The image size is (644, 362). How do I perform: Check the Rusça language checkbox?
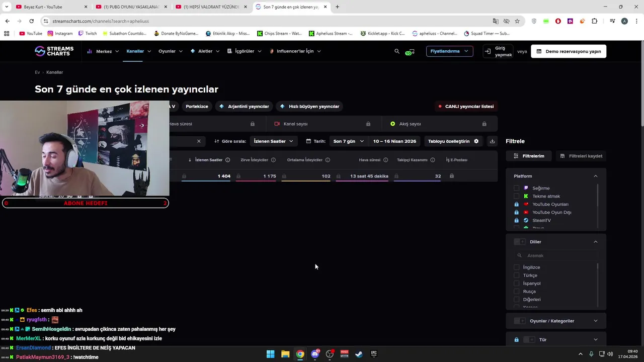click(x=516, y=292)
